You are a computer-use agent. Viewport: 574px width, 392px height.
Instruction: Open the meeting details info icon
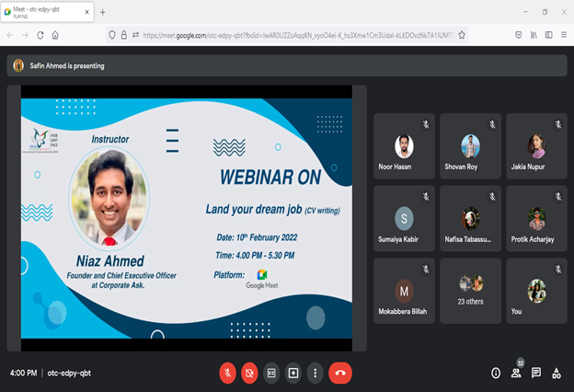point(496,373)
